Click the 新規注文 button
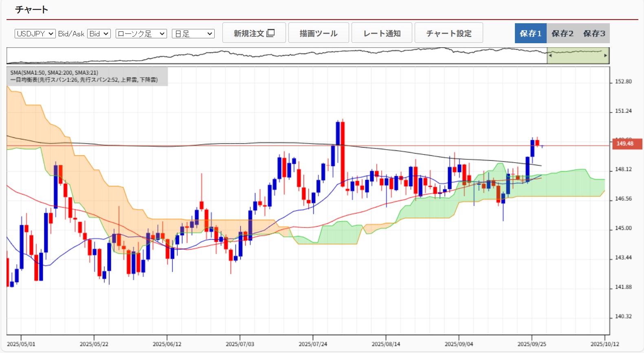 tap(254, 33)
